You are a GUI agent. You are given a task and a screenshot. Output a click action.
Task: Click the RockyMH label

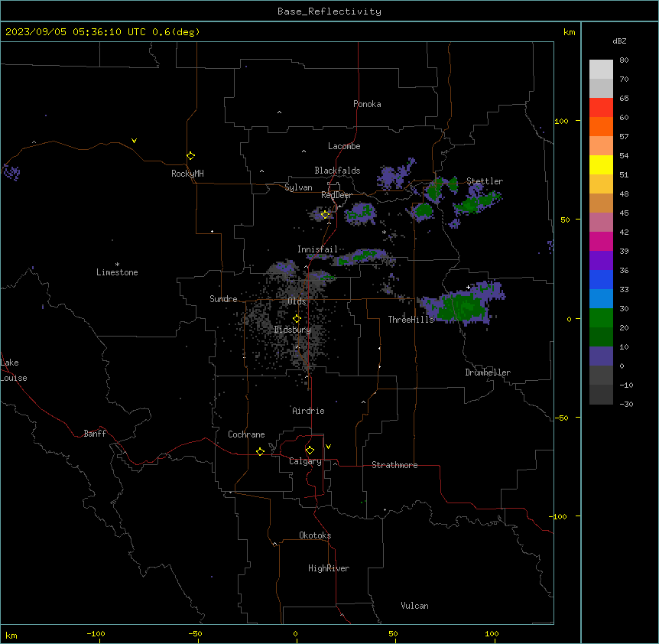point(187,174)
